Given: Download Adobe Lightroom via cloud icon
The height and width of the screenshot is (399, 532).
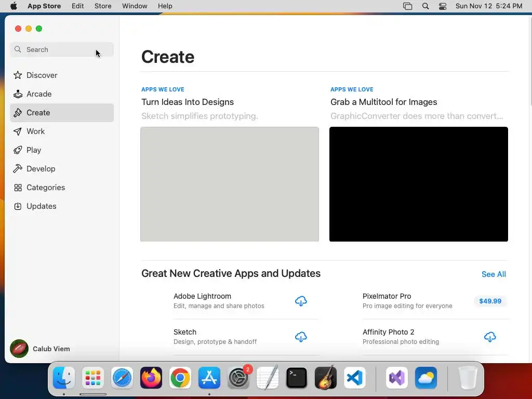Looking at the screenshot, I should [301, 301].
